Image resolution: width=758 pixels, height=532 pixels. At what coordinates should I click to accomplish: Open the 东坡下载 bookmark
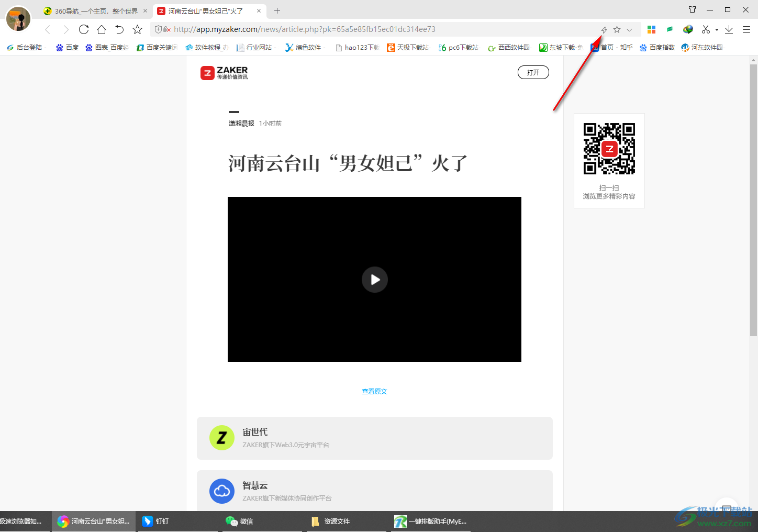(561, 48)
